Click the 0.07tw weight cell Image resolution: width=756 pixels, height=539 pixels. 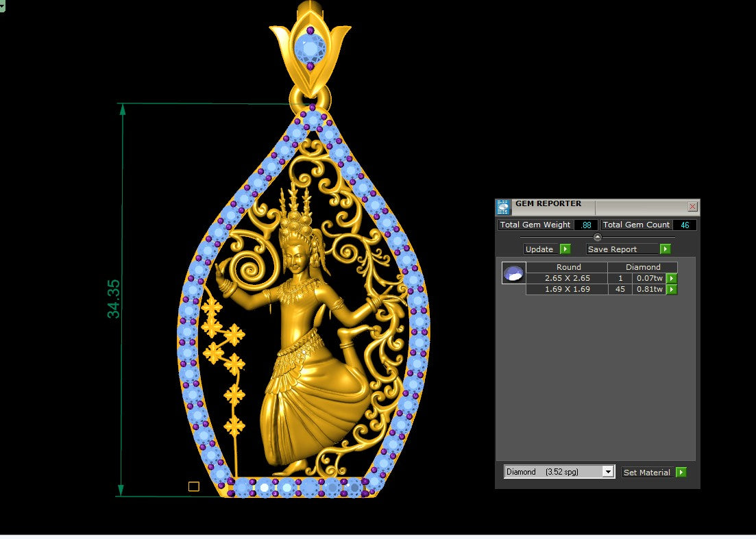[649, 279]
